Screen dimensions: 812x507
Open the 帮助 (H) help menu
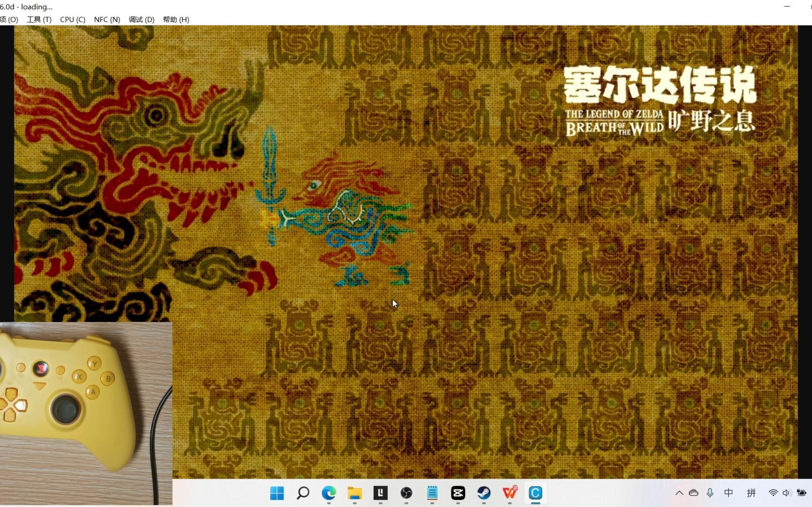click(176, 19)
